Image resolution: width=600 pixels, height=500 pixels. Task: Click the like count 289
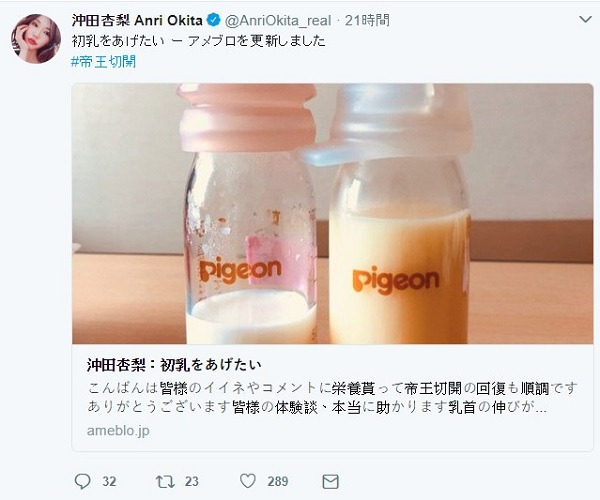click(278, 481)
